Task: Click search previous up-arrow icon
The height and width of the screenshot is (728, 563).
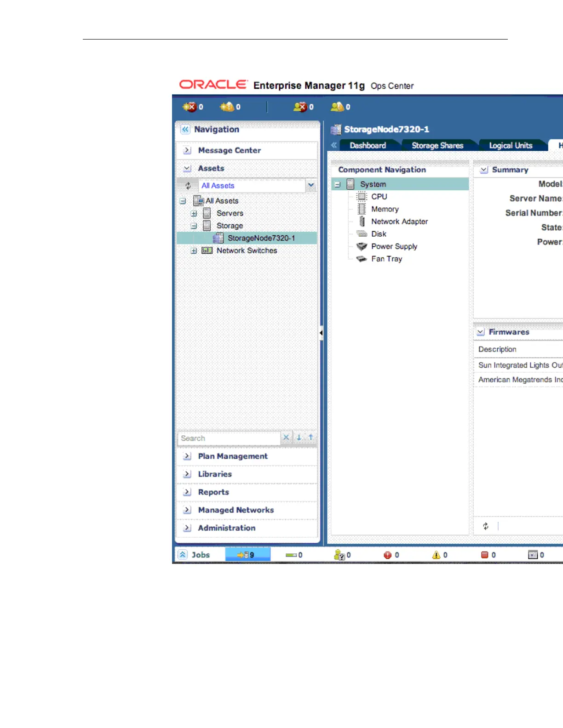Action: tap(310, 438)
